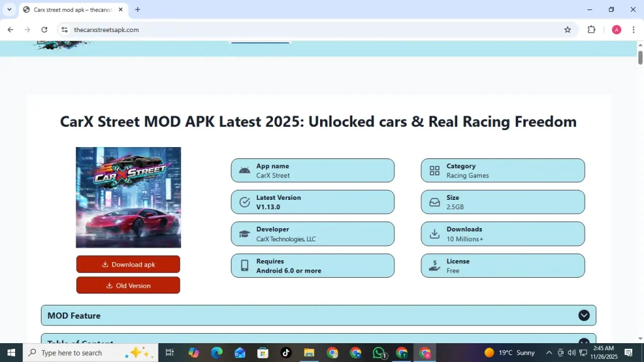Click the Old Version button
This screenshot has width=644, height=362.
[x=128, y=285]
